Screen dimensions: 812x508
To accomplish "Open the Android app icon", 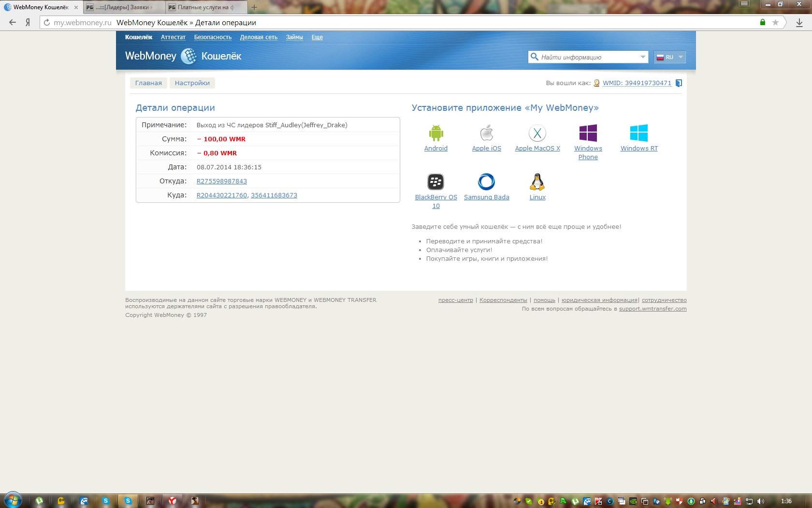I will pyautogui.click(x=435, y=133).
